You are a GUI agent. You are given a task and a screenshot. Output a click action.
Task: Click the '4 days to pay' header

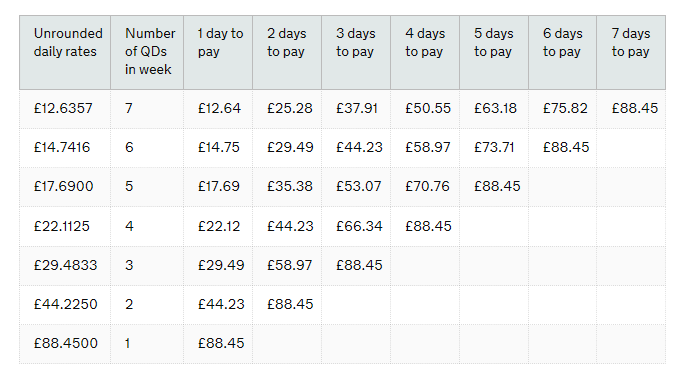pos(425,52)
